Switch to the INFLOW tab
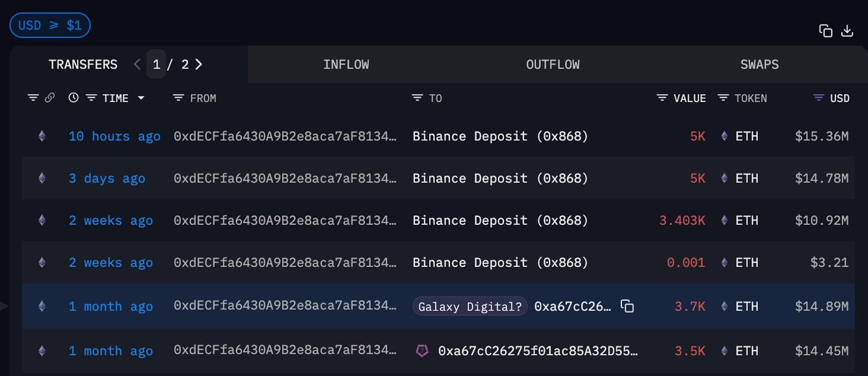The height and width of the screenshot is (376, 868). pos(346,64)
